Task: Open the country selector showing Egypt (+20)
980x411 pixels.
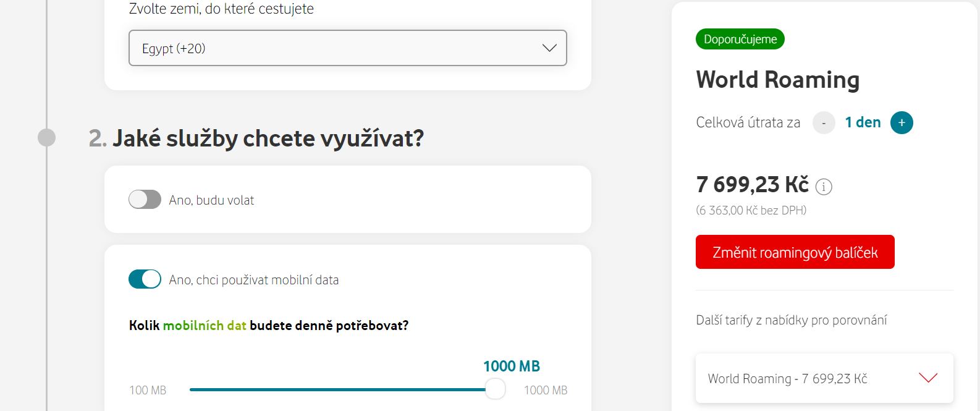Action: tap(348, 48)
